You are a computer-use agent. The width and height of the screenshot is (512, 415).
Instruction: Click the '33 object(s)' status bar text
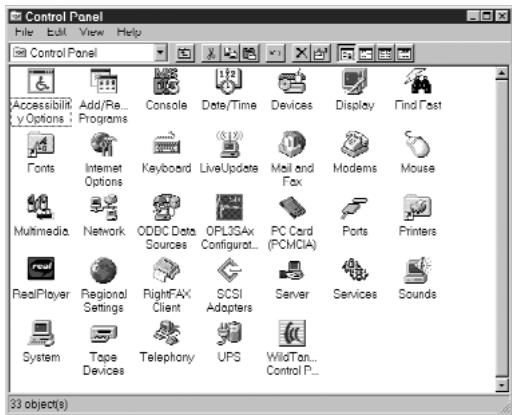(x=39, y=404)
